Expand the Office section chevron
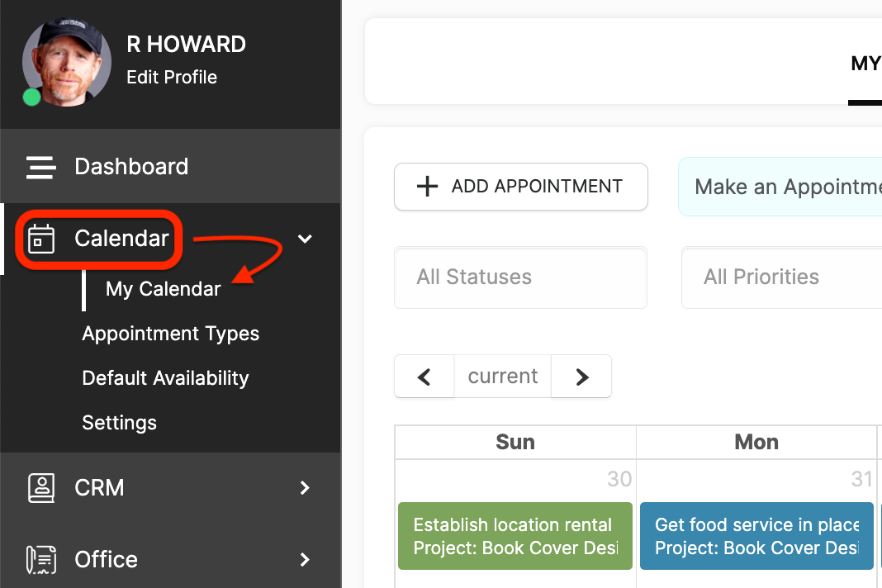The height and width of the screenshot is (588, 882). click(305, 559)
